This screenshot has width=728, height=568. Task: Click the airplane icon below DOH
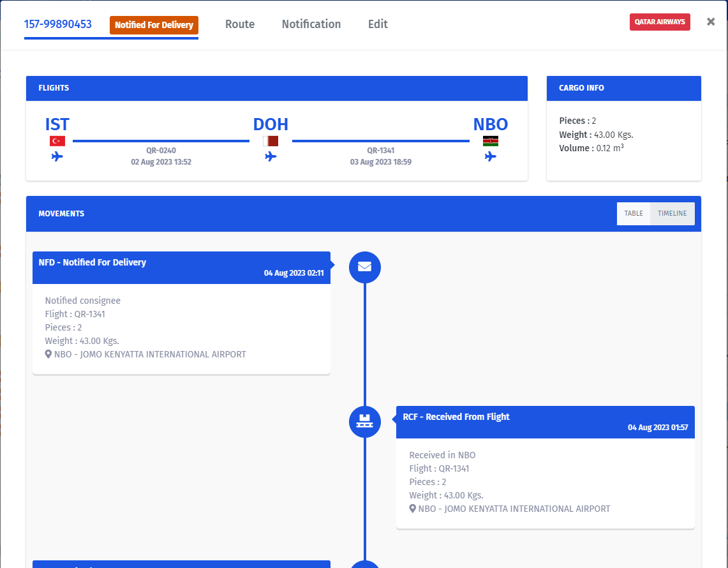[271, 156]
